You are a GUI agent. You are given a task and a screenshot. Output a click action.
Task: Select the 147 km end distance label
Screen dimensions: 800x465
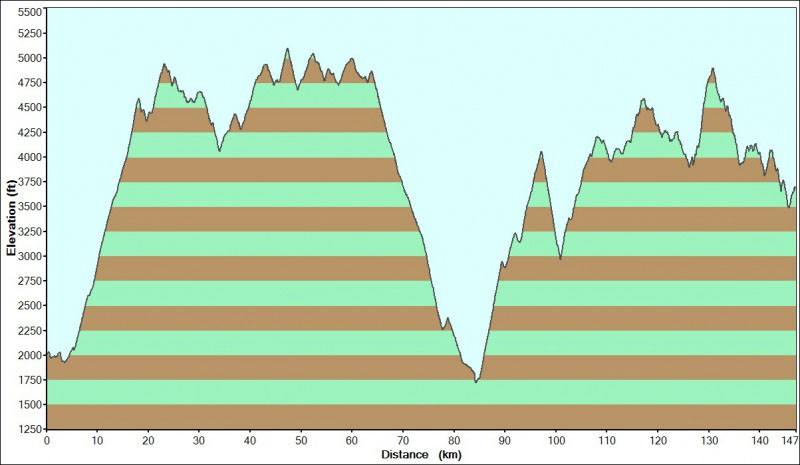click(x=789, y=440)
